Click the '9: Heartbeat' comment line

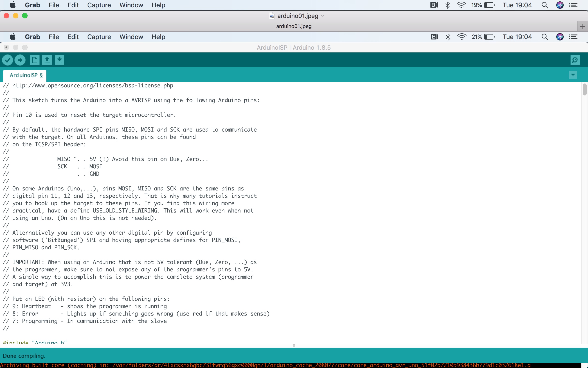[x=85, y=306]
